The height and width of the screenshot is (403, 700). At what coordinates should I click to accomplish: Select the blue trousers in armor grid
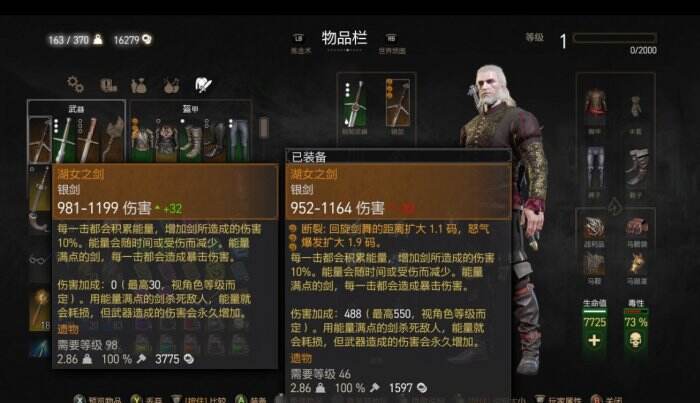point(238,139)
